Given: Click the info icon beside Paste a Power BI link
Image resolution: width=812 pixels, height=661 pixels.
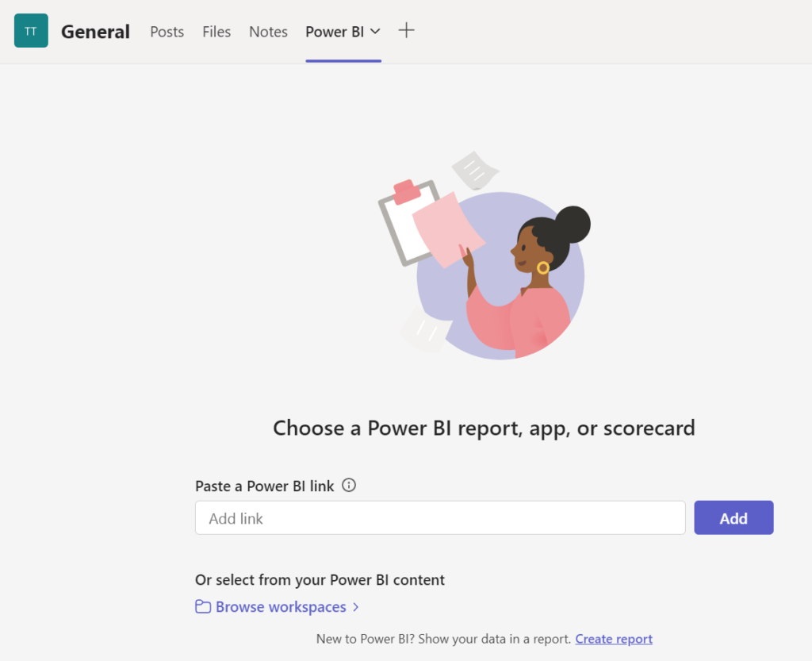Looking at the screenshot, I should 349,486.
